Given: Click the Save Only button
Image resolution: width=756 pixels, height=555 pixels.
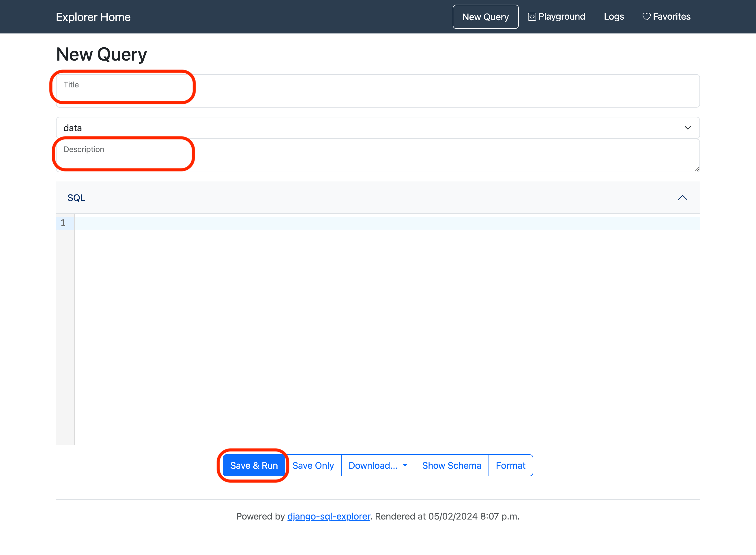Looking at the screenshot, I should coord(313,465).
